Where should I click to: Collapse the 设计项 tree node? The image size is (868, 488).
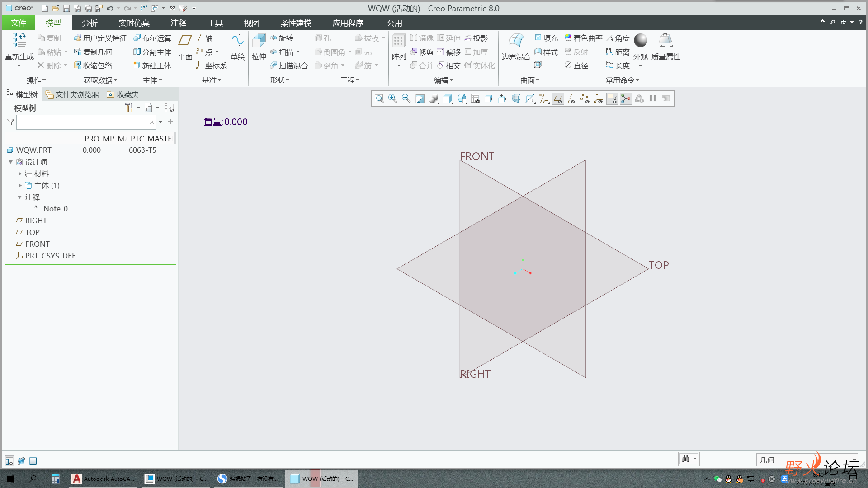click(10, 162)
